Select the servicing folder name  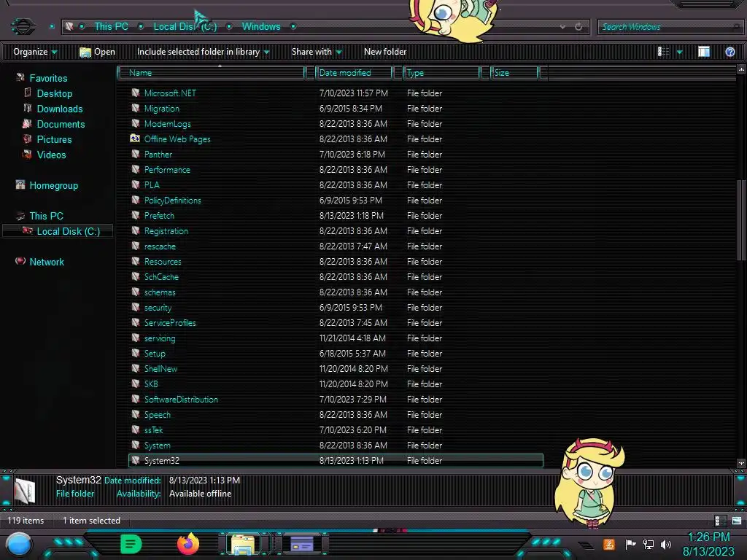[x=160, y=338]
